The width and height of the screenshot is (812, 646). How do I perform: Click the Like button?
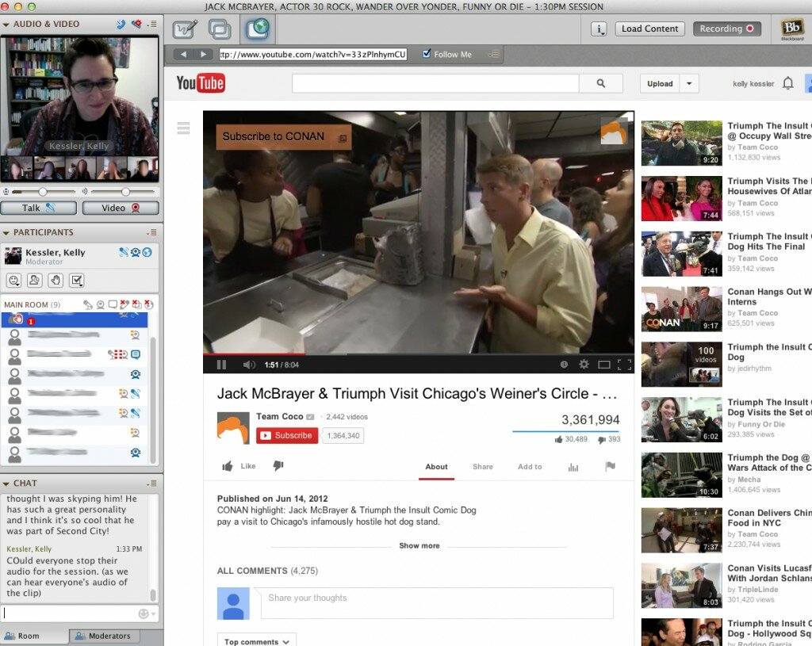[x=239, y=466]
